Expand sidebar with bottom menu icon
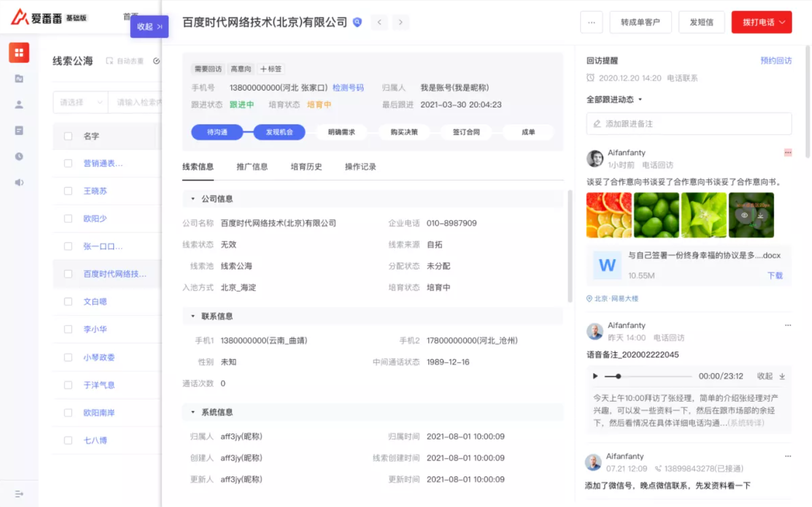Viewport: 812px width, 507px height. click(x=19, y=494)
